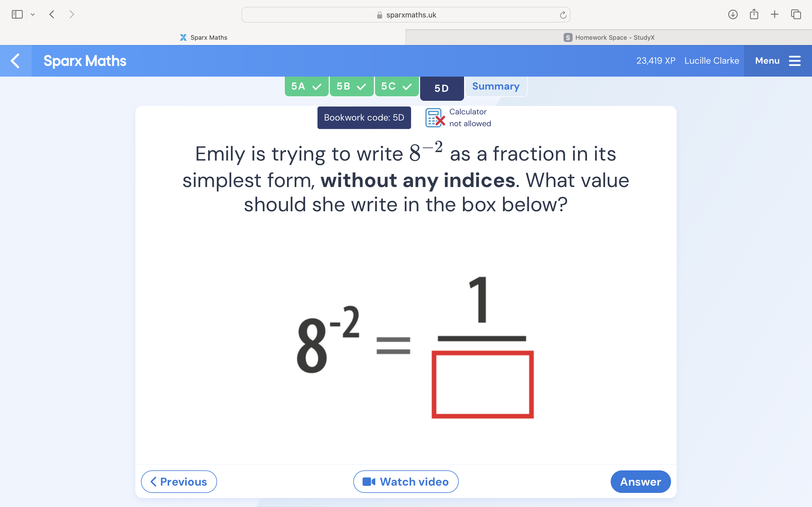This screenshot has width=812, height=507.
Task: Click the browser tab list dropdown arrow
Action: [33, 15]
